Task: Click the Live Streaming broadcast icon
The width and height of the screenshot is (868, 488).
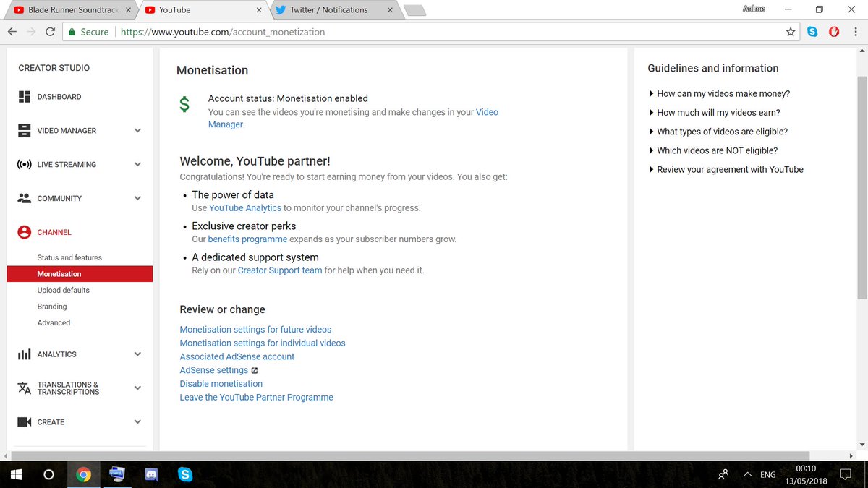Action: (x=25, y=165)
